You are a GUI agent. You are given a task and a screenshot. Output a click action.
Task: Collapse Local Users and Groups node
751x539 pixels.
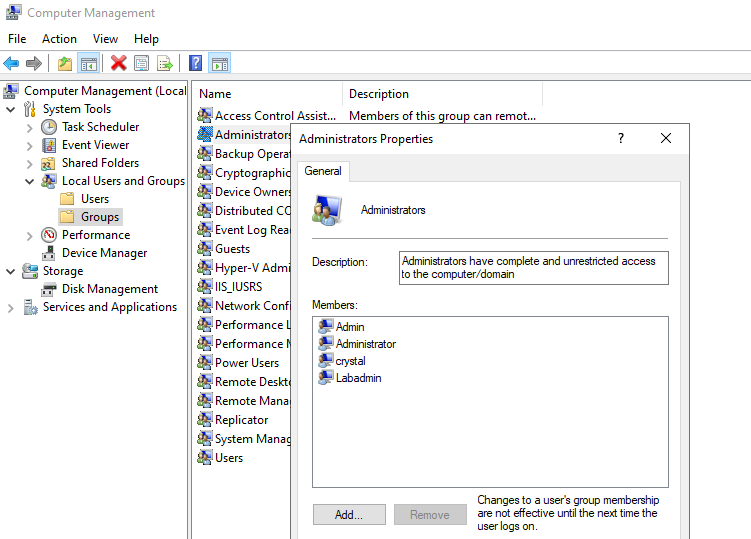pos(30,182)
